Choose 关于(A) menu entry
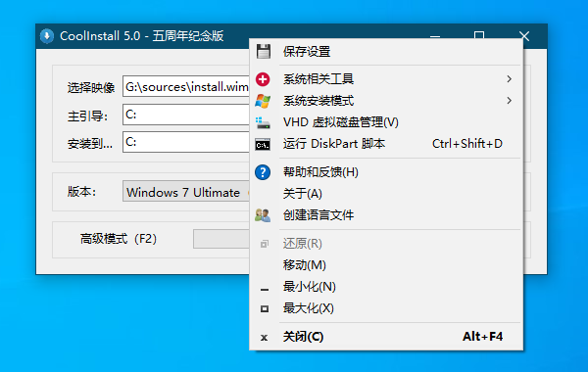Screen dimensions: 588x372 point(386,194)
